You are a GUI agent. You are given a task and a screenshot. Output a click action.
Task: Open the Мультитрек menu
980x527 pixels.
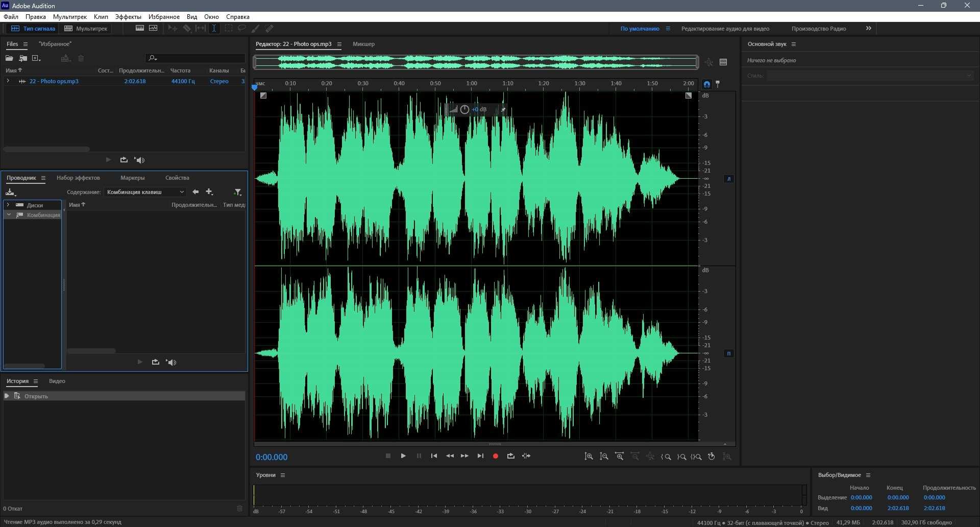coord(70,17)
